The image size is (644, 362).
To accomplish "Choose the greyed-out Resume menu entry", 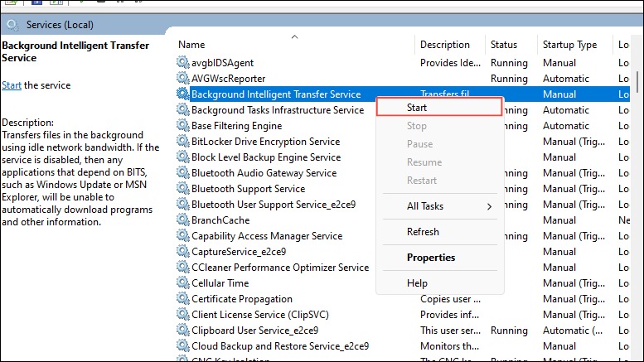I will [439, 162].
